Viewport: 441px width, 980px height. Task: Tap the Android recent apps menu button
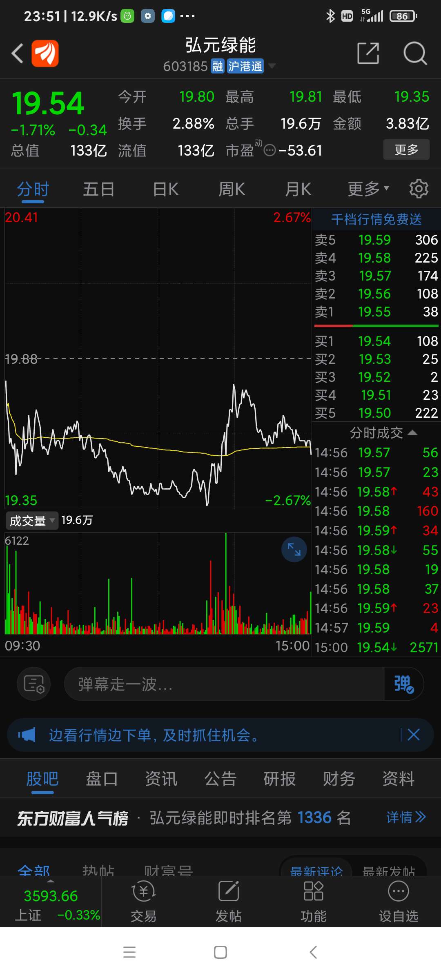coord(129,952)
